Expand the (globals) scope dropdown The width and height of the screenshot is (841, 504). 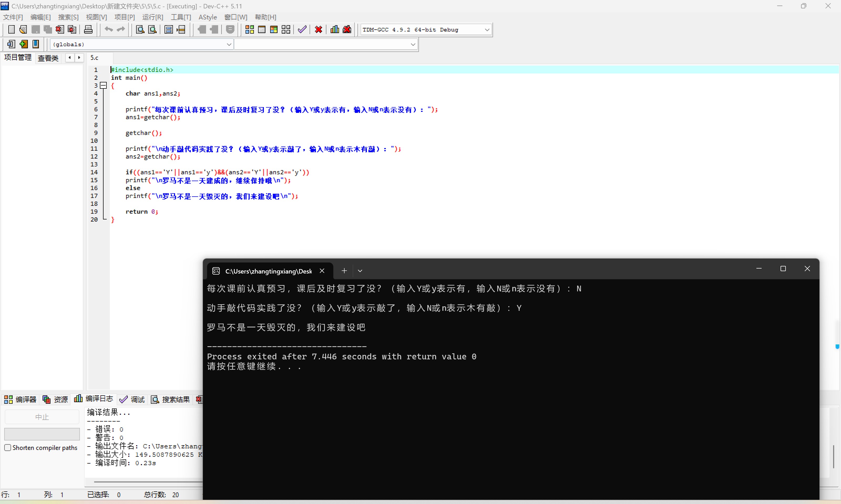click(229, 44)
